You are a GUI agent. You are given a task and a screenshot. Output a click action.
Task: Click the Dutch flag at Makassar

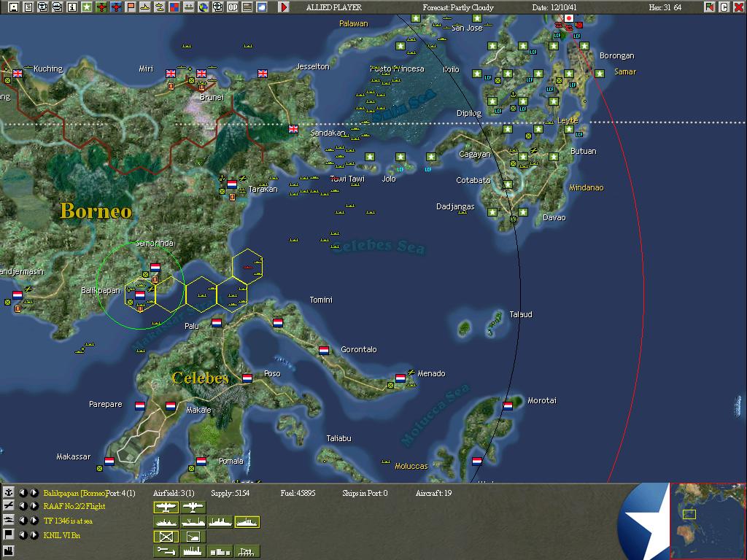click(x=109, y=461)
